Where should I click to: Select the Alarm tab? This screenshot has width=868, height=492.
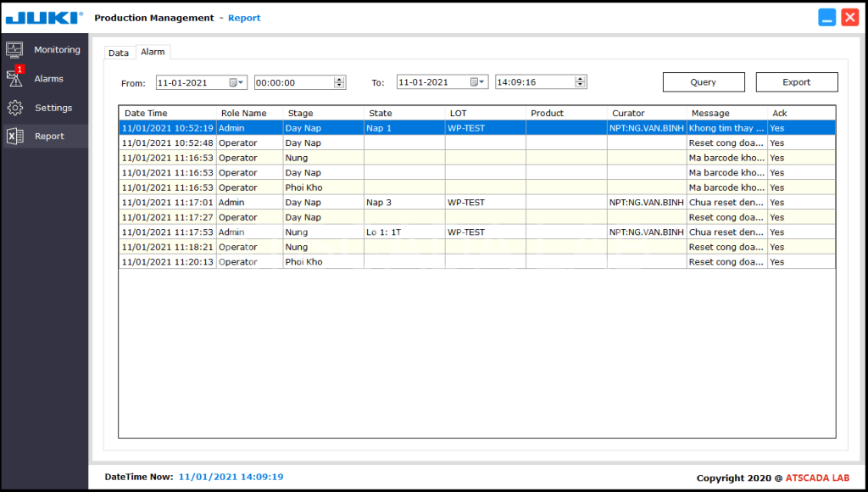tap(153, 52)
